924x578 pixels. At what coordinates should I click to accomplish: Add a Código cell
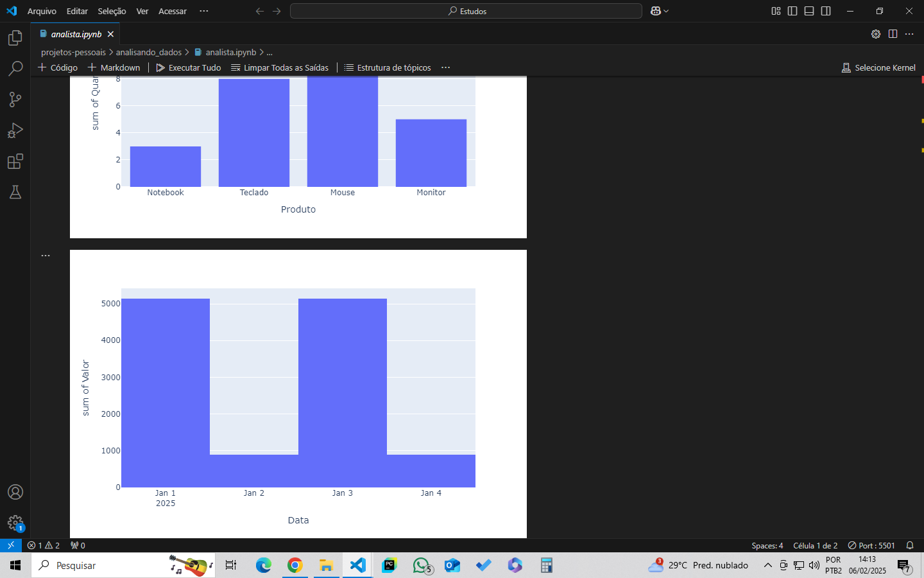[x=58, y=67]
